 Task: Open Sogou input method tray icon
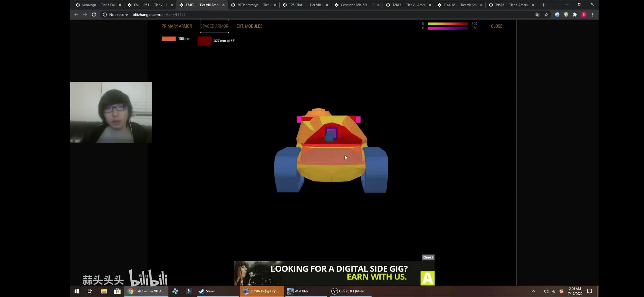point(561,291)
